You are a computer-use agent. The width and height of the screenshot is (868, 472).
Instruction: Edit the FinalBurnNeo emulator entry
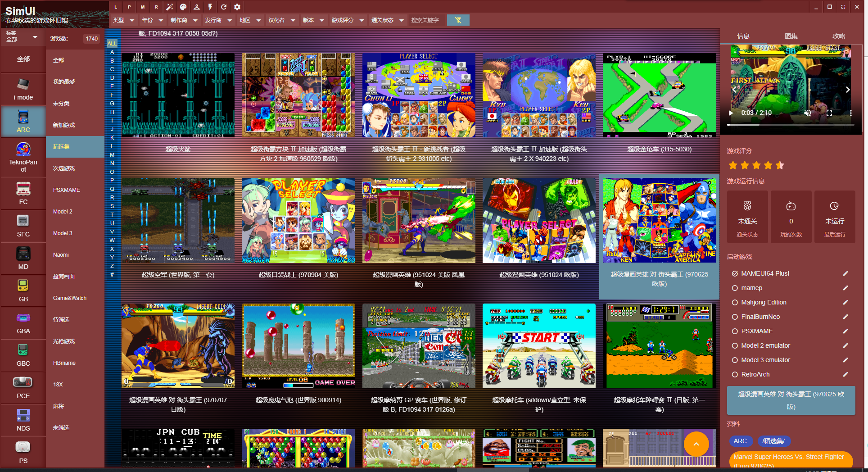(x=845, y=317)
